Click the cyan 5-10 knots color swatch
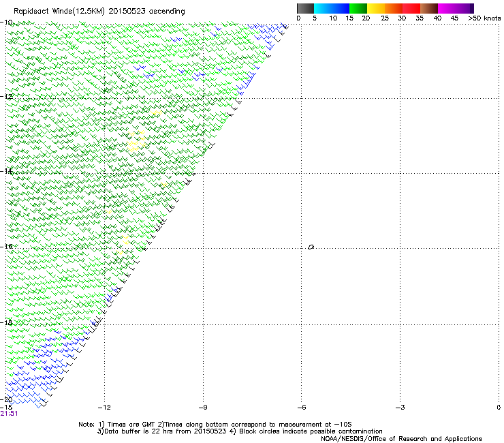Viewport: 504px width, 443px height. [323, 8]
